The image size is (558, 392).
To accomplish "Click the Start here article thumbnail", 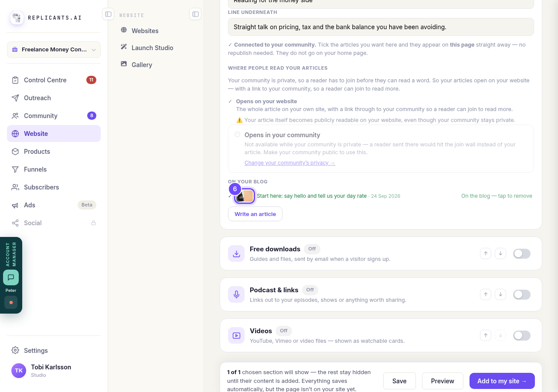I will [x=245, y=196].
